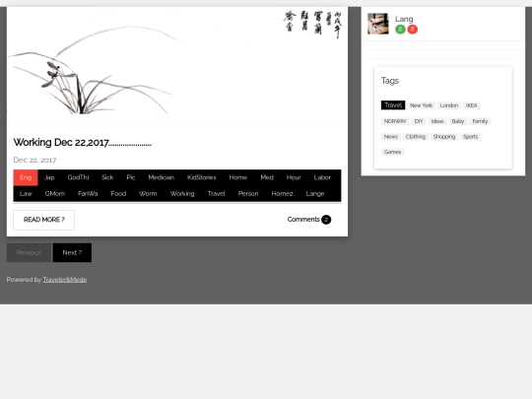Select the Home menu item
This screenshot has width=532, height=399.
[238, 177]
